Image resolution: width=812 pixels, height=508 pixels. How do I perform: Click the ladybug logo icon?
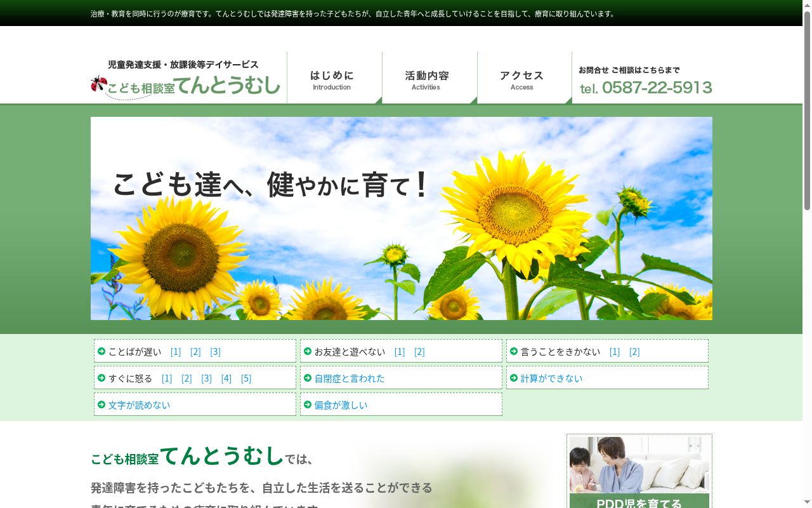[99, 84]
